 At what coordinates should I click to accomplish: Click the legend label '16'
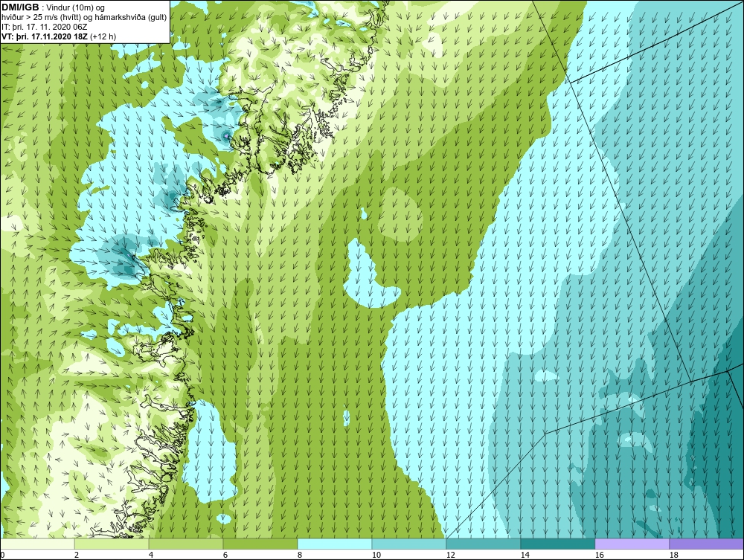[x=599, y=555]
